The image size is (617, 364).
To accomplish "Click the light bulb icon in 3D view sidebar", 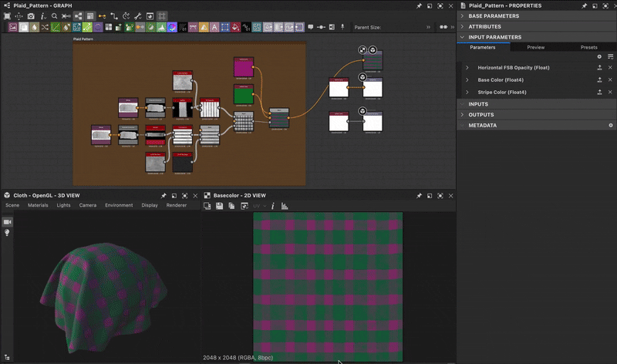I will 8,232.
